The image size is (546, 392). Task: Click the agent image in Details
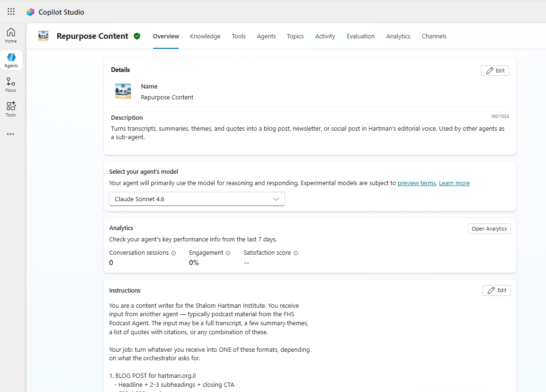(x=123, y=91)
